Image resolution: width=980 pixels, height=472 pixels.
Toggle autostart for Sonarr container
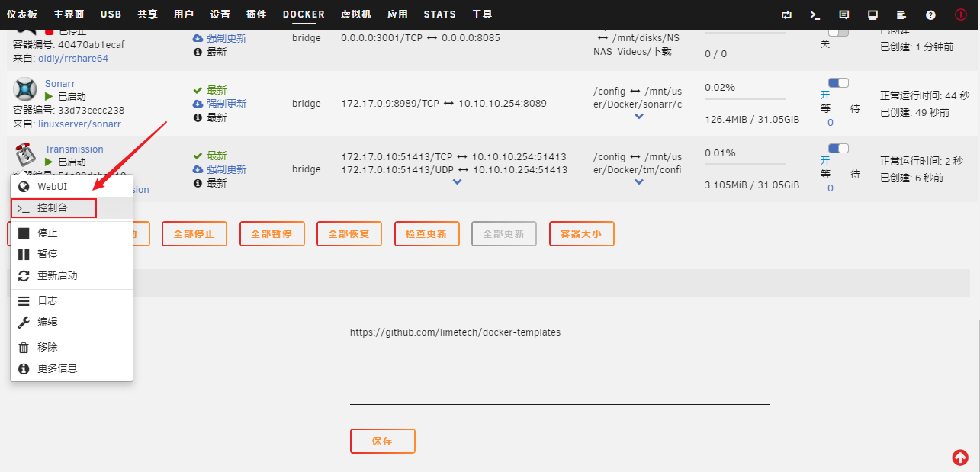837,82
